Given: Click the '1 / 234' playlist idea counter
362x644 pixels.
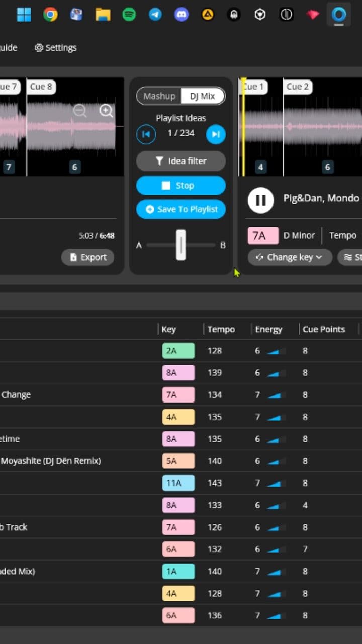Looking at the screenshot, I should (181, 133).
